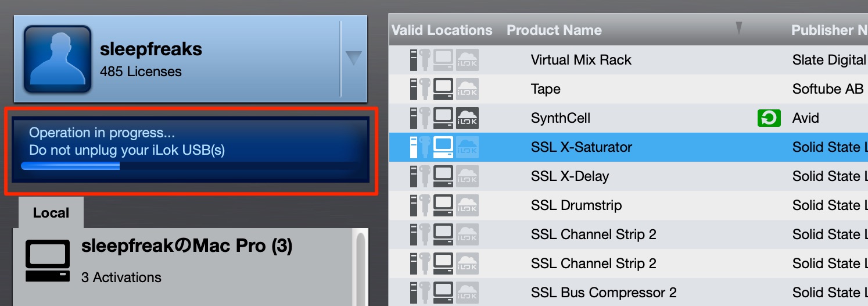The width and height of the screenshot is (868, 306).
Task: Click Softube AB publisher cell
Action: click(828, 89)
